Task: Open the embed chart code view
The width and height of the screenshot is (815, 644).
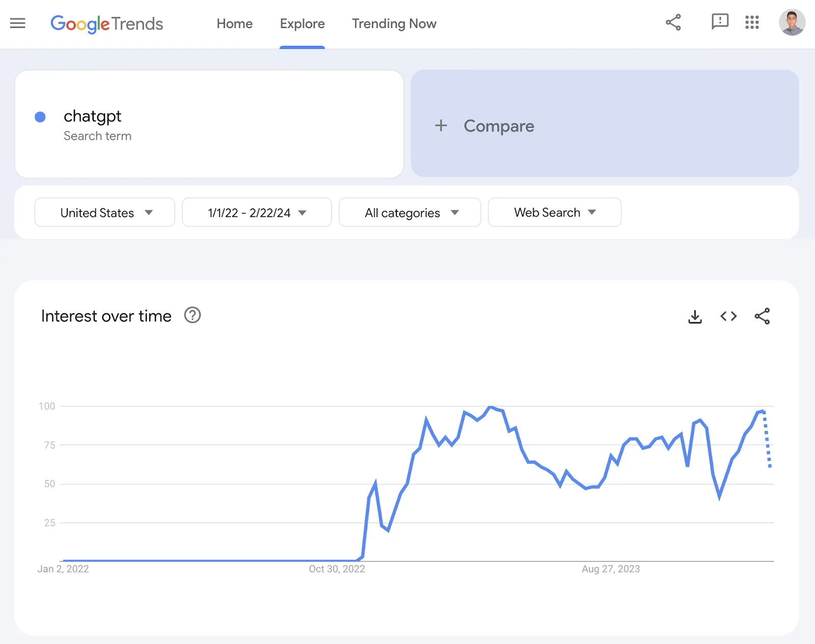Action: 728,316
